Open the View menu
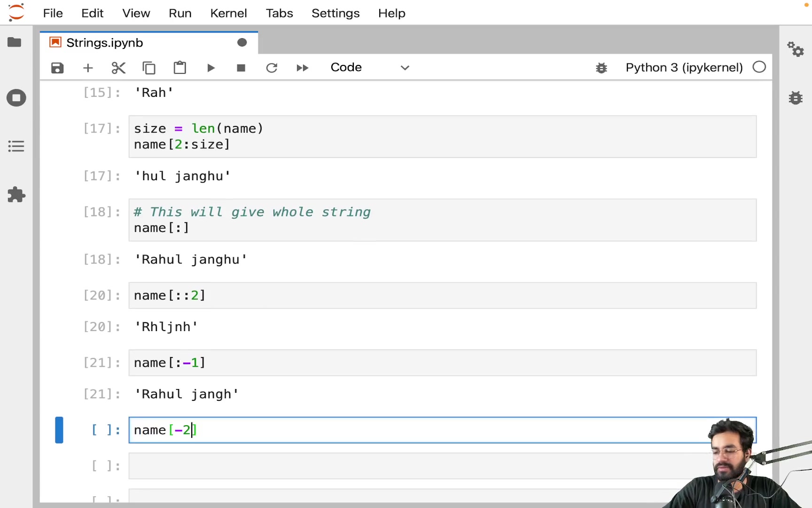 (136, 13)
